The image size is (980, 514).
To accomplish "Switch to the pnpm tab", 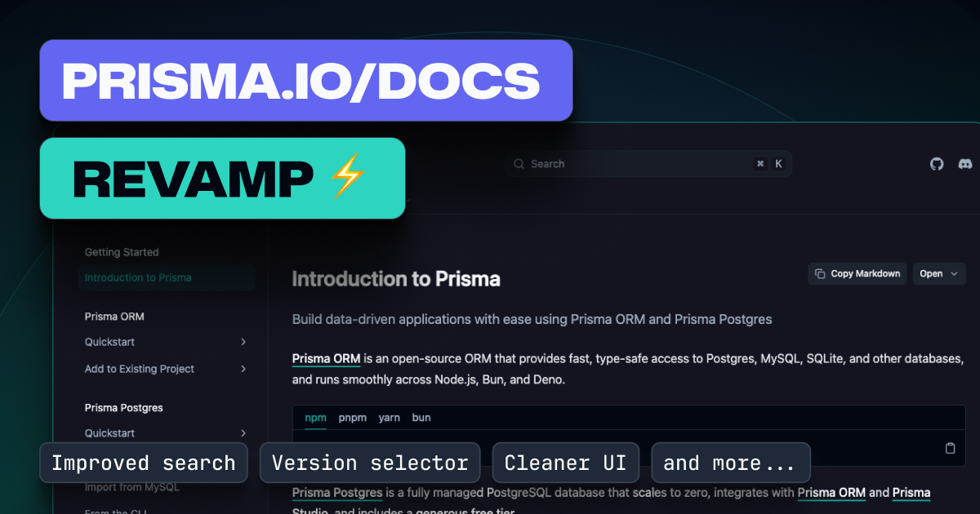I will (x=353, y=418).
